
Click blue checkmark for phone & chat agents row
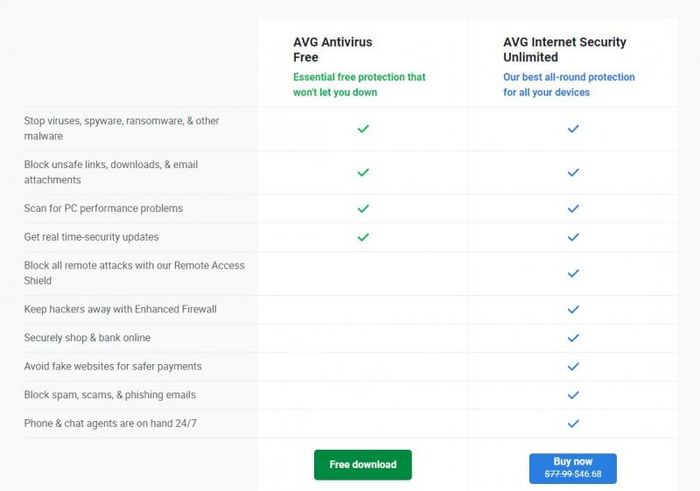573,424
